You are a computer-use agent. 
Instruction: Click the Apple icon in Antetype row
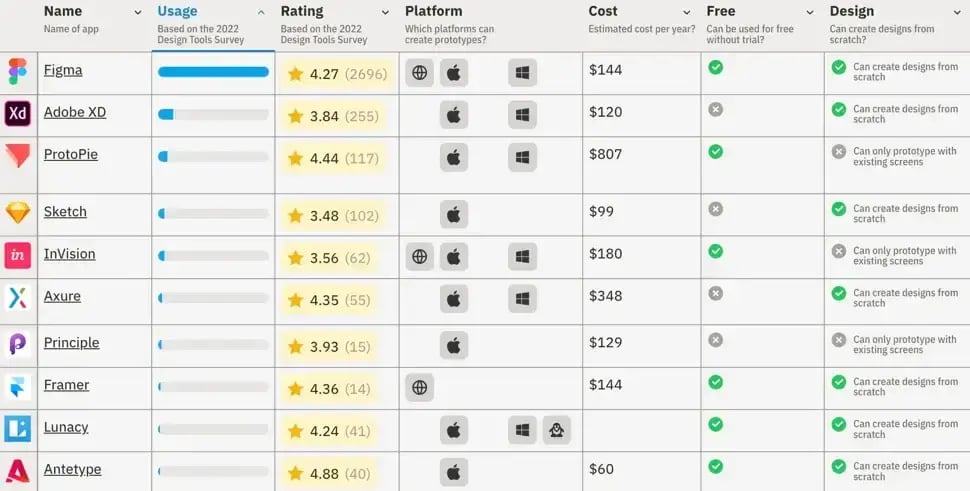click(x=454, y=472)
